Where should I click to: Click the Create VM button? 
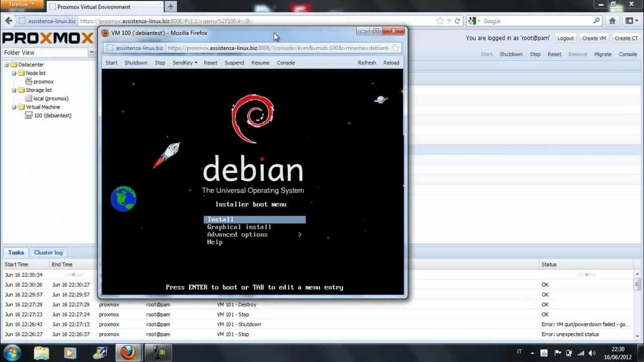click(594, 38)
